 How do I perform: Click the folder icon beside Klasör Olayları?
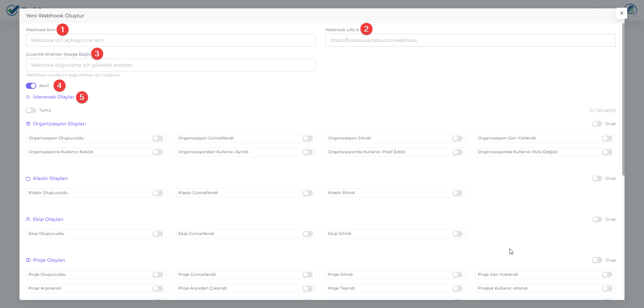[x=28, y=179]
